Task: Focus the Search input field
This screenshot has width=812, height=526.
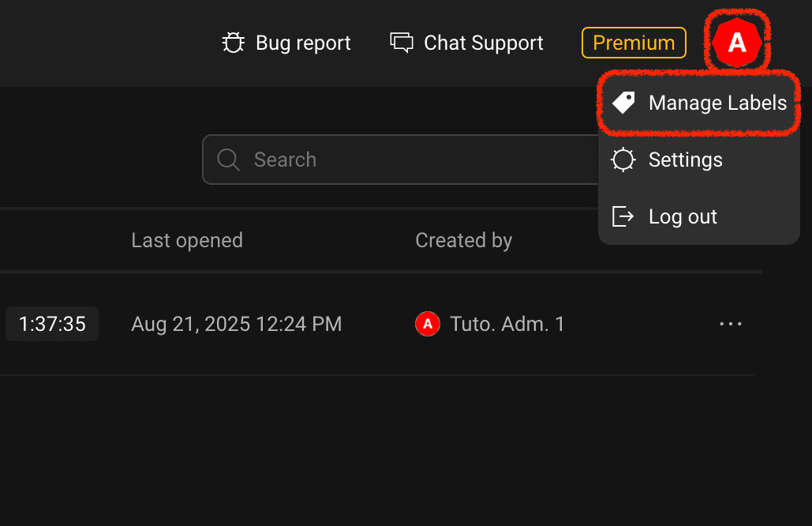Action: pos(402,160)
